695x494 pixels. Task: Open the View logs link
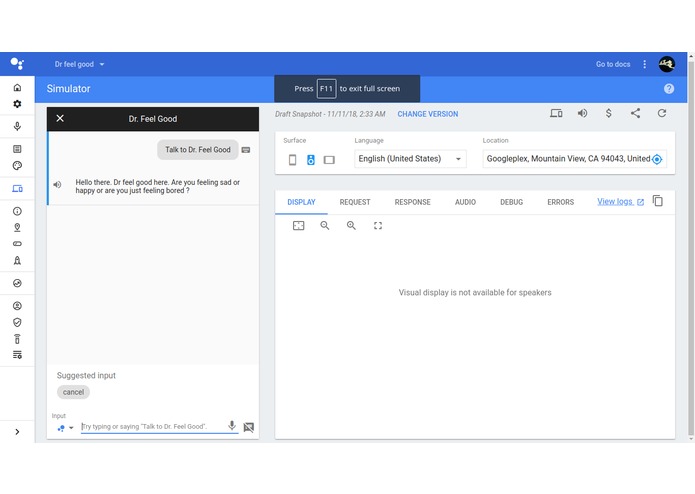[621, 202]
